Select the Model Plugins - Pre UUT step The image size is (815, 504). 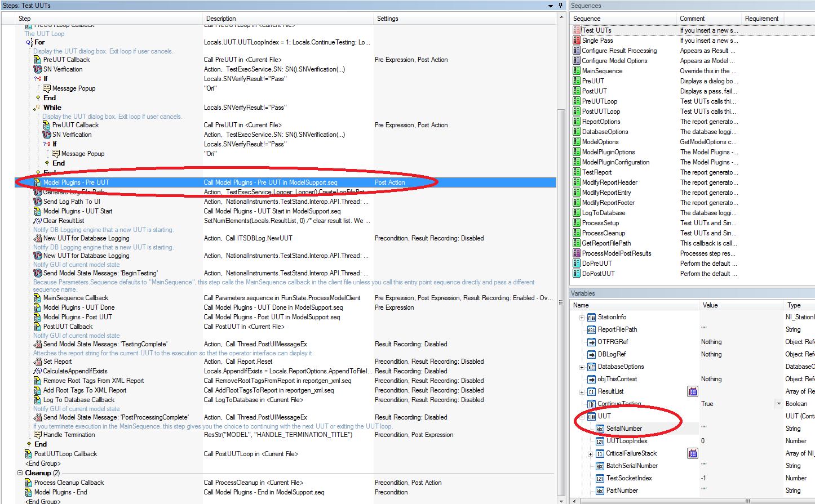coord(285,182)
